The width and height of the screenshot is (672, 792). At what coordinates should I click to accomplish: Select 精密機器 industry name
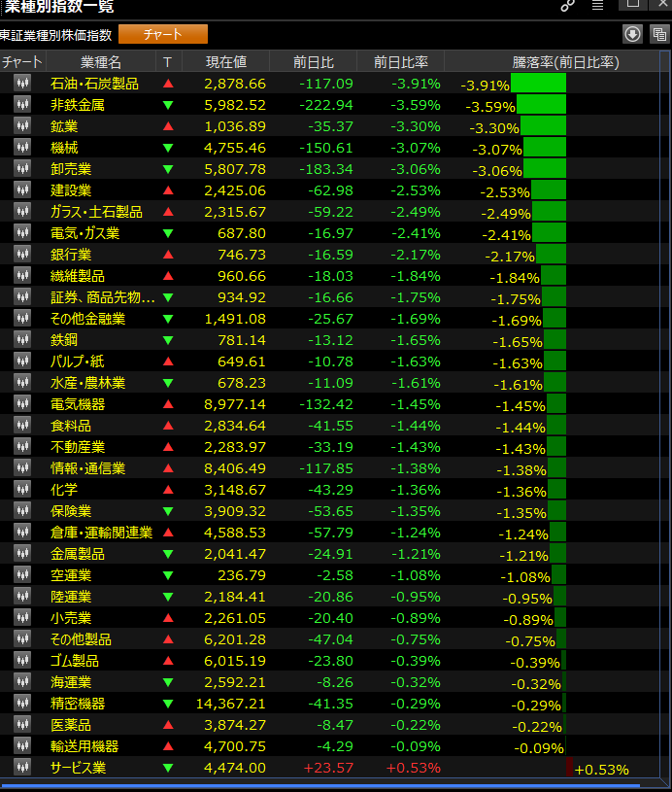[x=78, y=704]
